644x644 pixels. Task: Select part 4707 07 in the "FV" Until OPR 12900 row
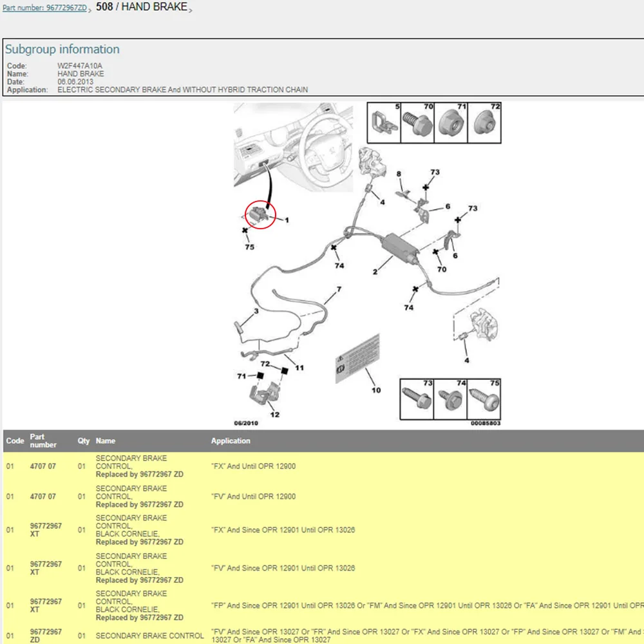point(43,497)
